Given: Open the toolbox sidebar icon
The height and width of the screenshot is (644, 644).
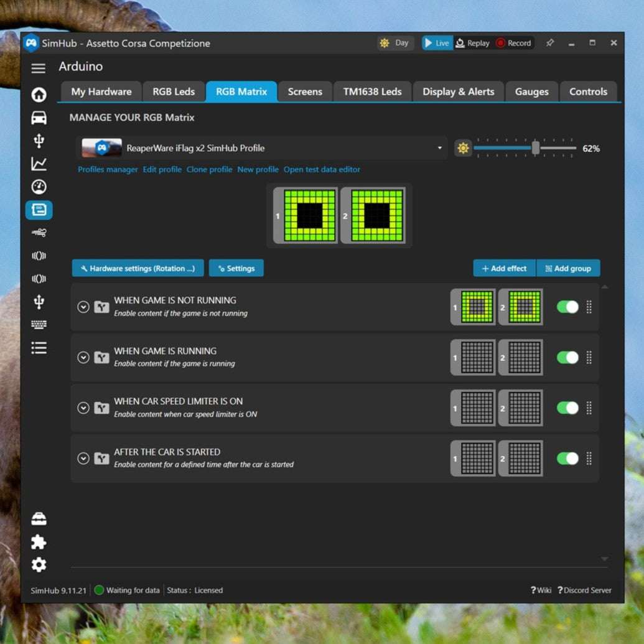Looking at the screenshot, I should click(x=39, y=519).
